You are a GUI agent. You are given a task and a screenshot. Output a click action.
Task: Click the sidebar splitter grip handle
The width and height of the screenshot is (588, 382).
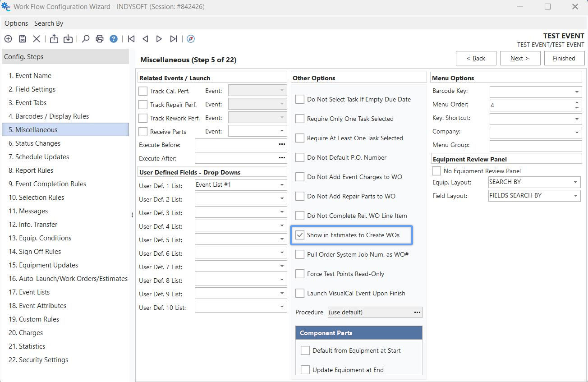click(132, 215)
